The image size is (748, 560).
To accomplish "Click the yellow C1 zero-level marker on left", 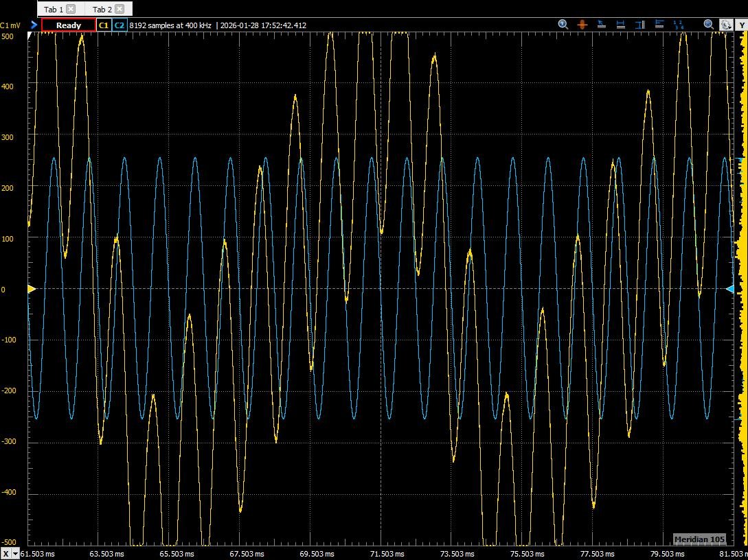I will (32, 289).
